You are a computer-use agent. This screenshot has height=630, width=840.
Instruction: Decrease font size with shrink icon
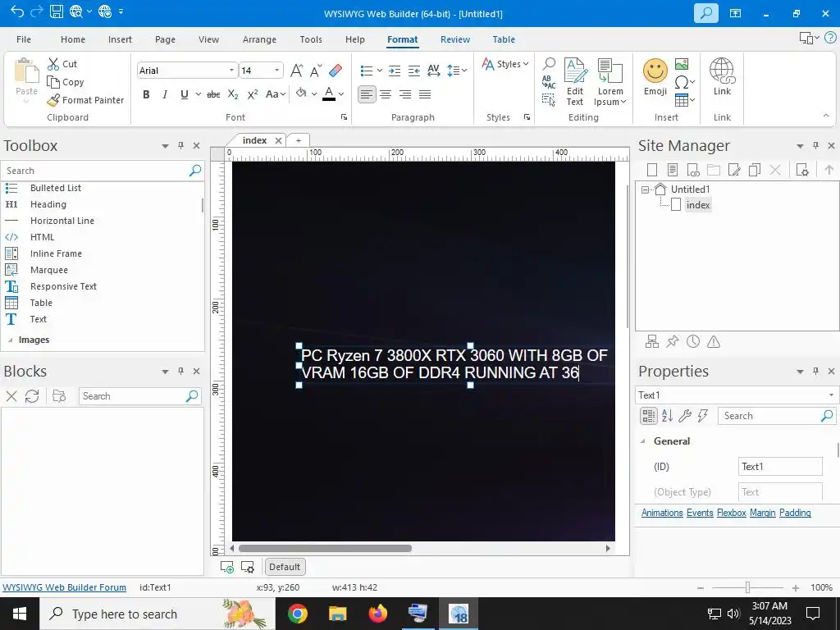[x=316, y=71]
